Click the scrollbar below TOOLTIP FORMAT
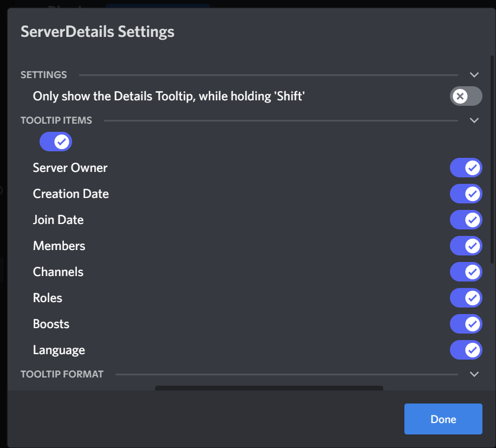Screen dimensions: 496x448 point(269,388)
